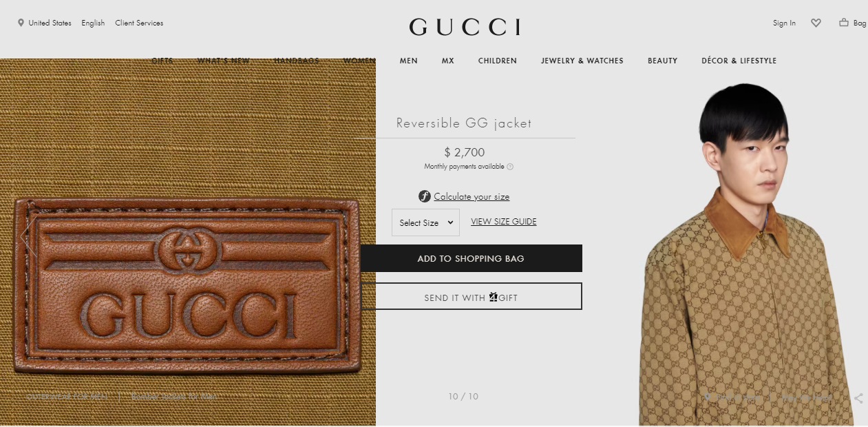Open the BEAUTY menu
Image resolution: width=868 pixels, height=427 pixels.
click(663, 61)
